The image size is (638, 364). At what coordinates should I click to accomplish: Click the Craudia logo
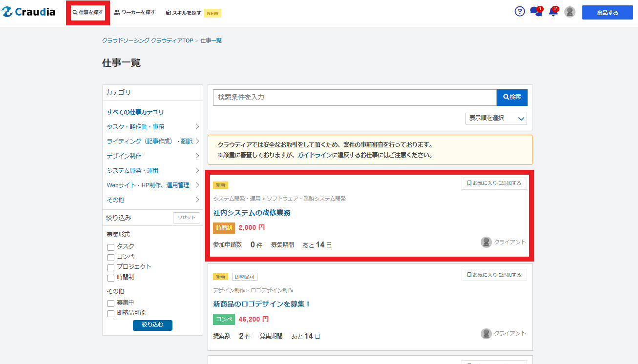(x=29, y=12)
